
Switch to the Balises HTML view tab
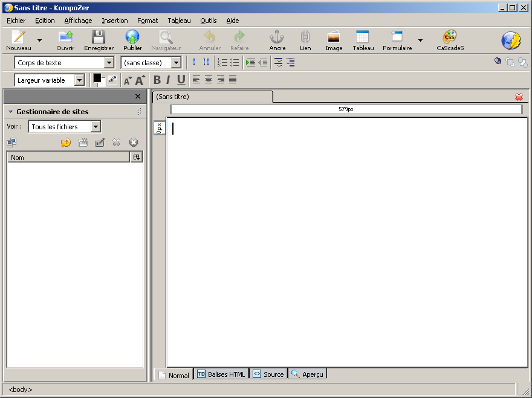click(x=221, y=374)
